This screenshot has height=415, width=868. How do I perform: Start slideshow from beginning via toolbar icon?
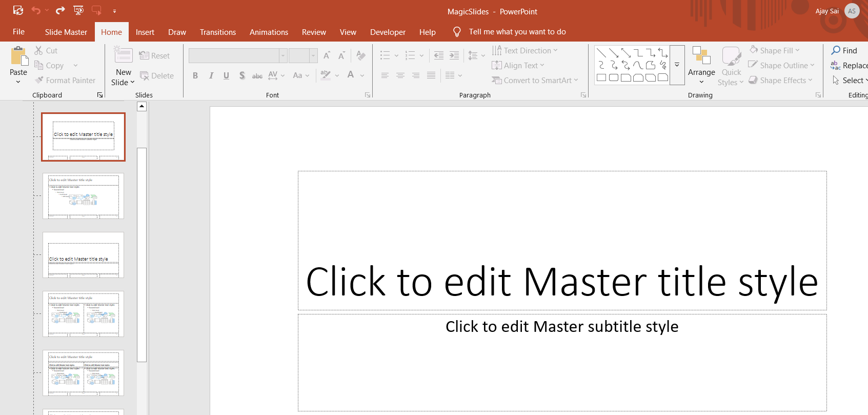(78, 10)
